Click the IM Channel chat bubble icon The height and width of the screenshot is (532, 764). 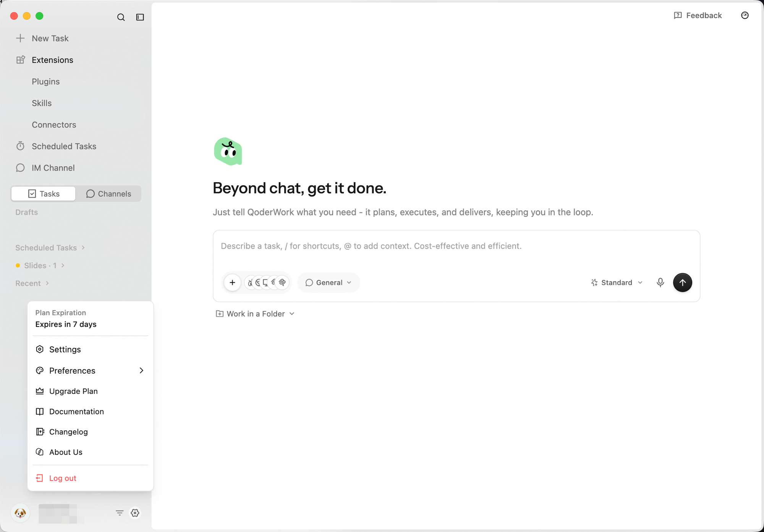20,168
